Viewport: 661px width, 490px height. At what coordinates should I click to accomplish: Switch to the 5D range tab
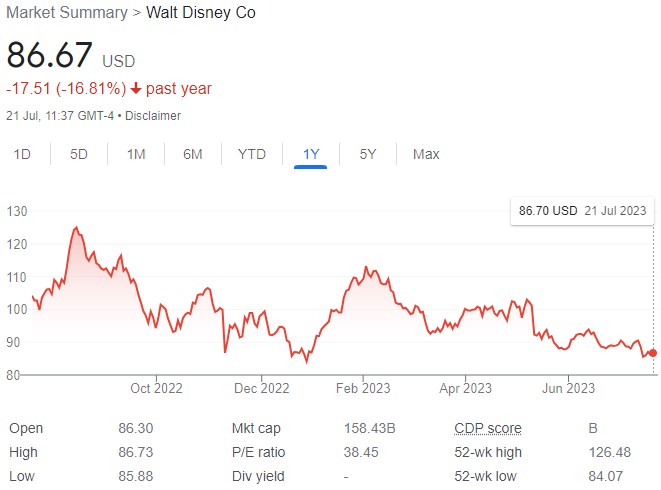(79, 154)
